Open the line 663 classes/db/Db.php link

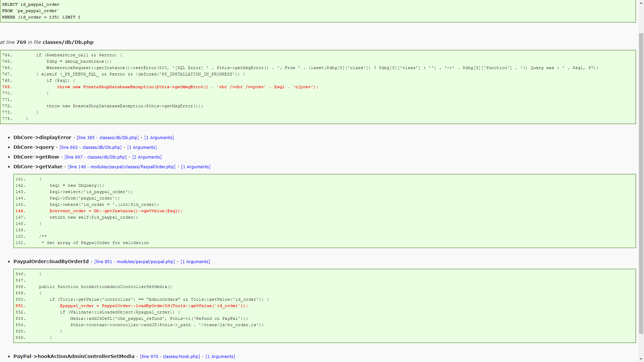pyautogui.click(x=91, y=147)
